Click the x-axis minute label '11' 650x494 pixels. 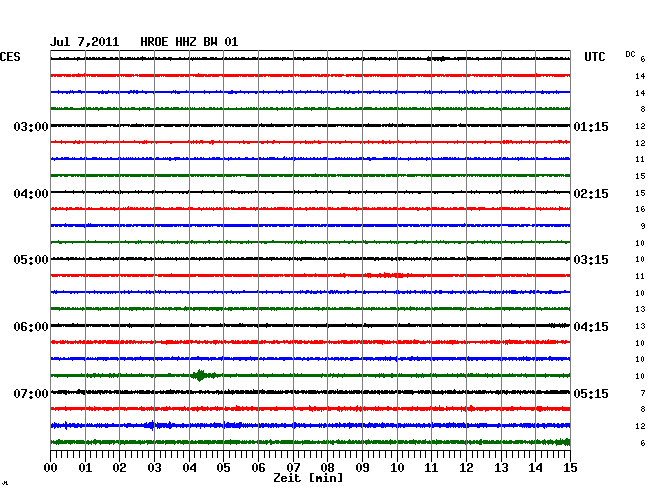click(431, 467)
